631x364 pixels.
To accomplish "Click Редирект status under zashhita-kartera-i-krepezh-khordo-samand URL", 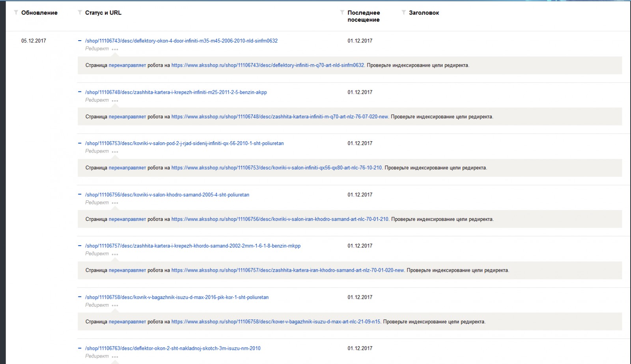I will (97, 254).
